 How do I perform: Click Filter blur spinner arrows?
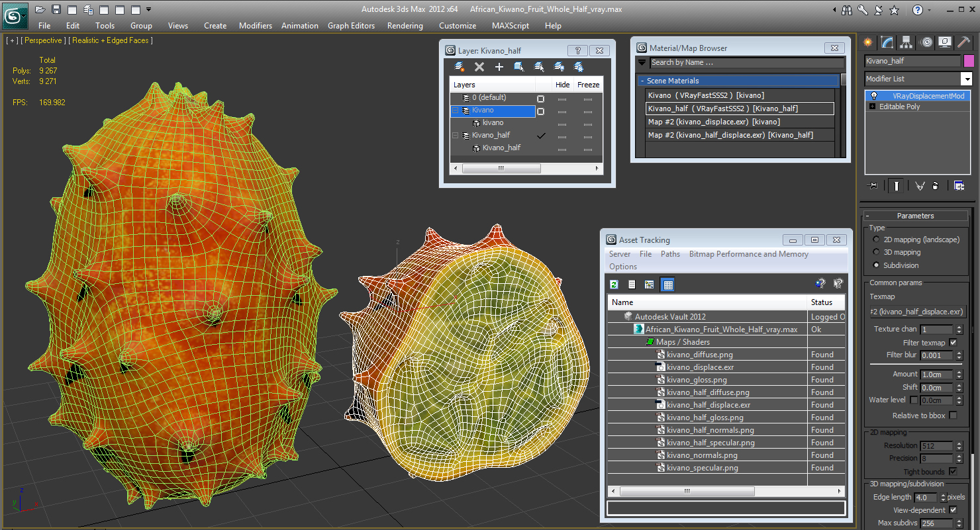(x=959, y=355)
